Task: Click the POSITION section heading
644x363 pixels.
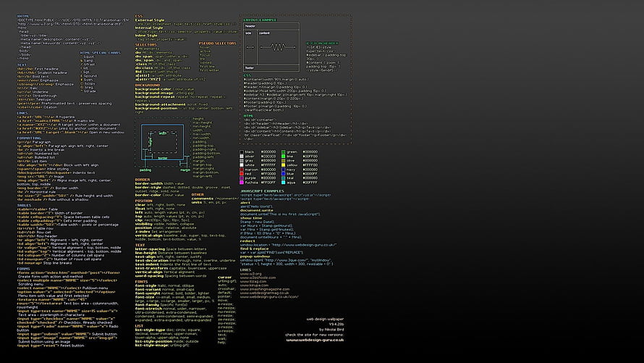Action: pyautogui.click(x=144, y=201)
